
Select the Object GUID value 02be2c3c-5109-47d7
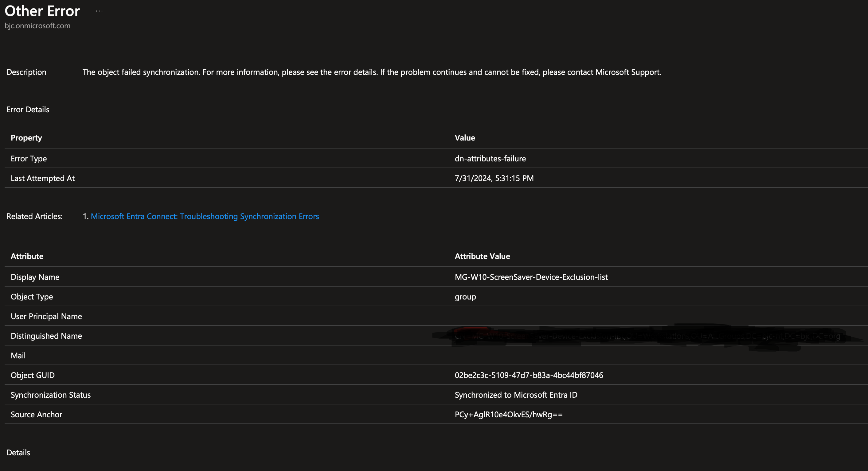point(529,375)
